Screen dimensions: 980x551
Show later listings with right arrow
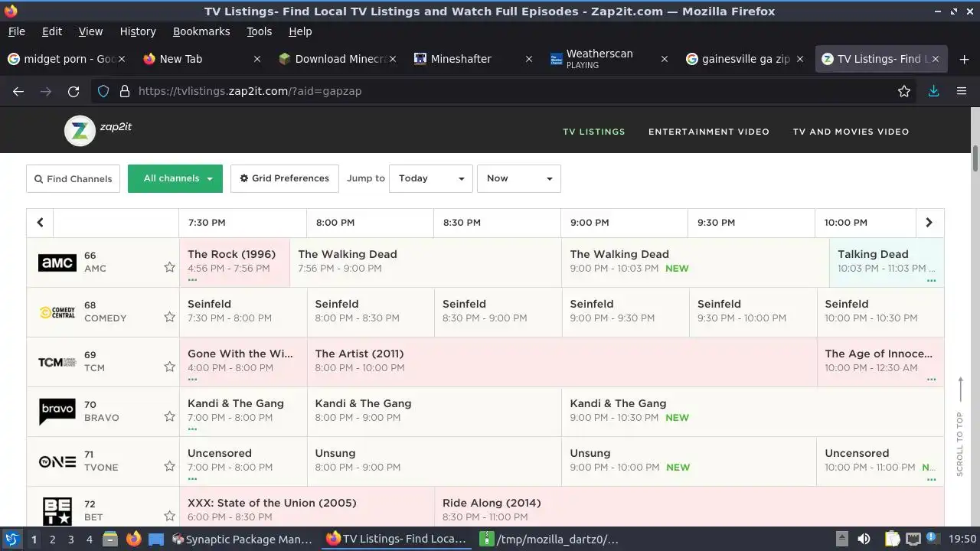click(929, 223)
